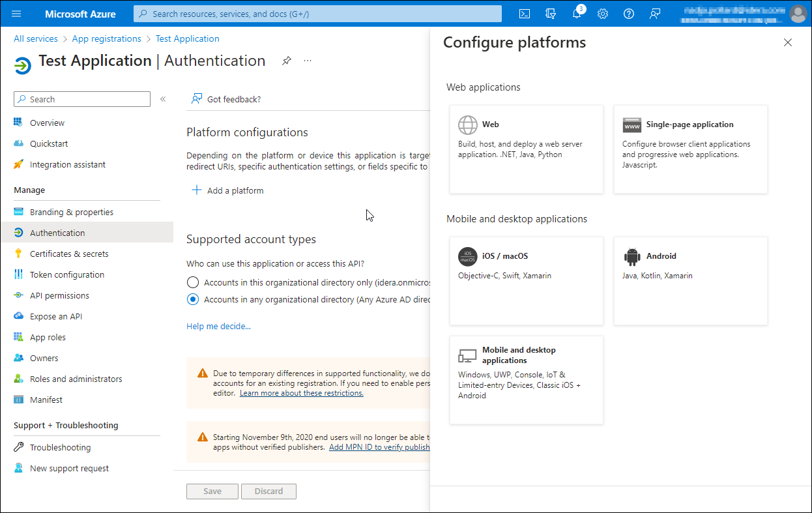812x513 pixels.
Task: Focus the left menu Search field
Action: pyautogui.click(x=82, y=99)
